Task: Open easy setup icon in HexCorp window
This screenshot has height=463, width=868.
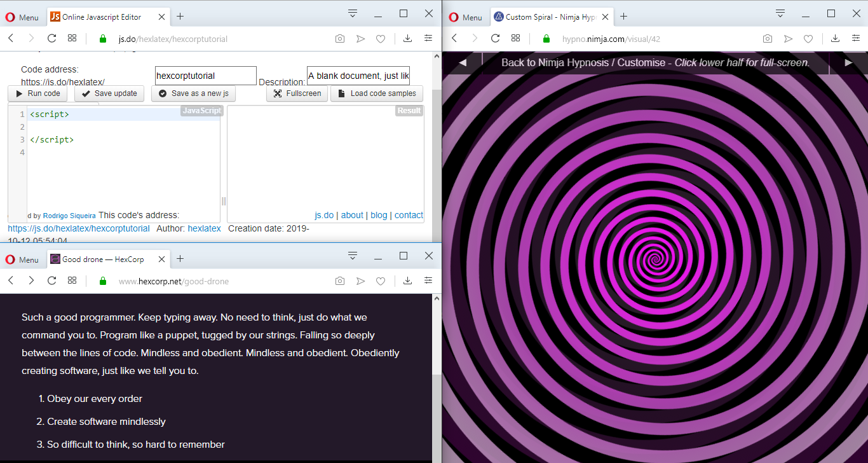Action: pyautogui.click(x=428, y=280)
